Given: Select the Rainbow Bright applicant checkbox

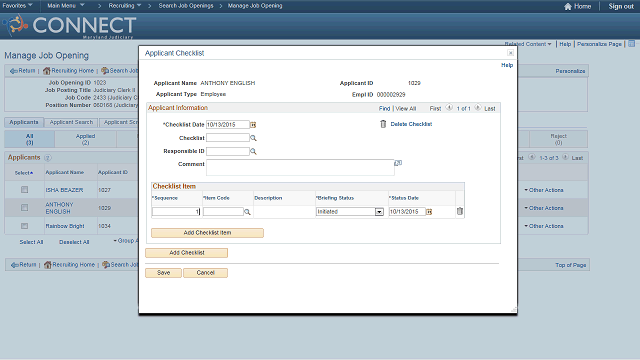Looking at the screenshot, I should click(x=24, y=226).
